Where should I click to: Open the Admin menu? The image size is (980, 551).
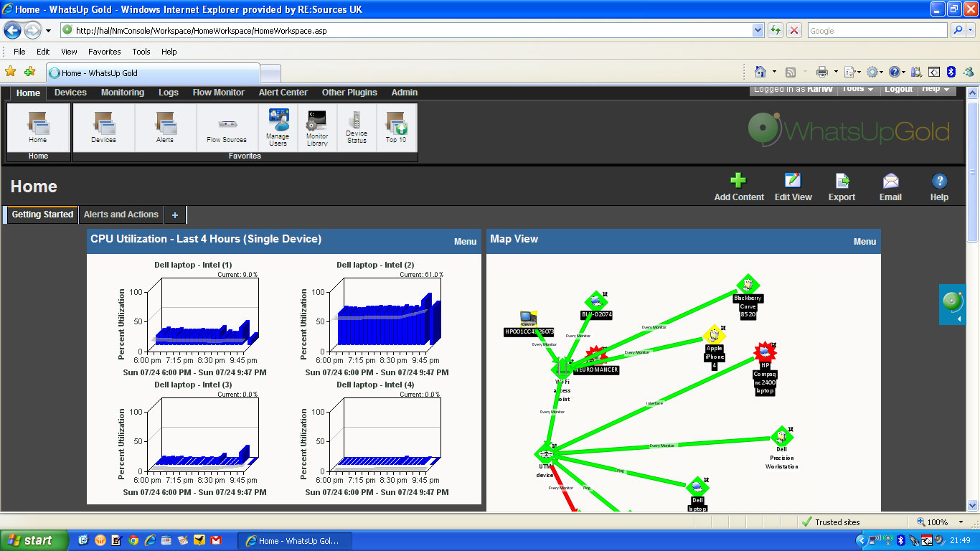click(x=405, y=93)
